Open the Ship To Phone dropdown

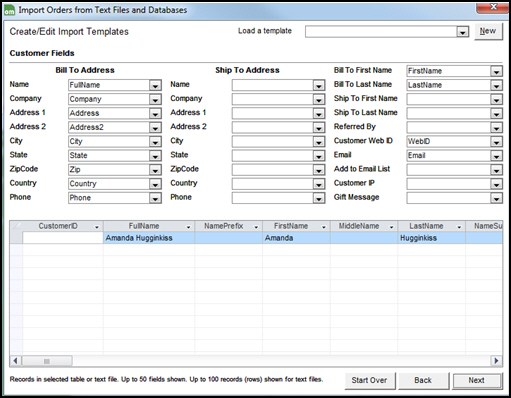coord(319,198)
